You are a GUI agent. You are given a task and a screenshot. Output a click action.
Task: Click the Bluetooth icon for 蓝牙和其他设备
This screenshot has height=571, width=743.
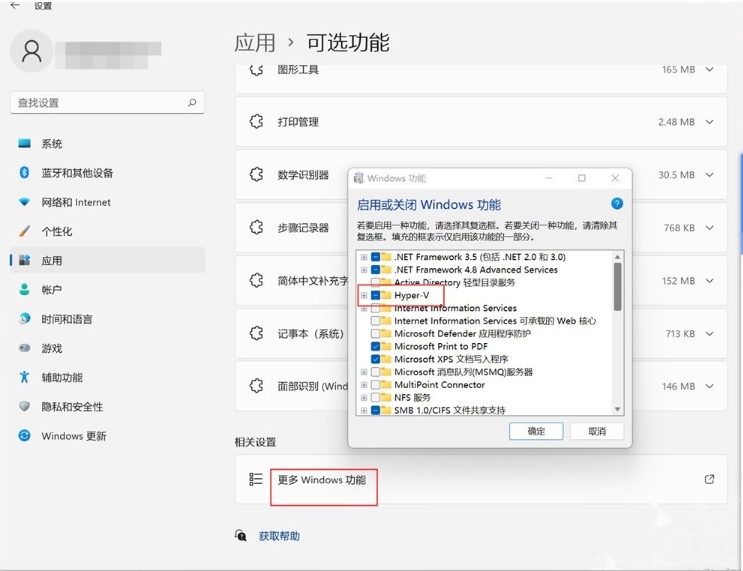pos(24,172)
